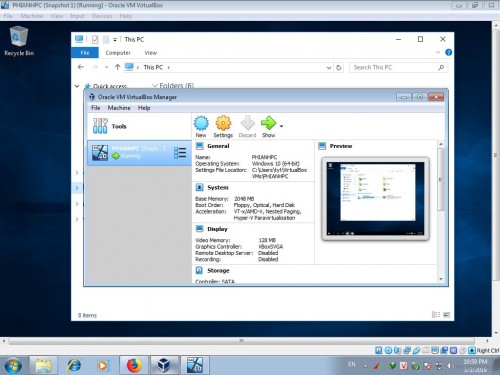Open Machine menu in VirtualBox Manager
Image resolution: width=500 pixels, height=375 pixels.
(119, 108)
